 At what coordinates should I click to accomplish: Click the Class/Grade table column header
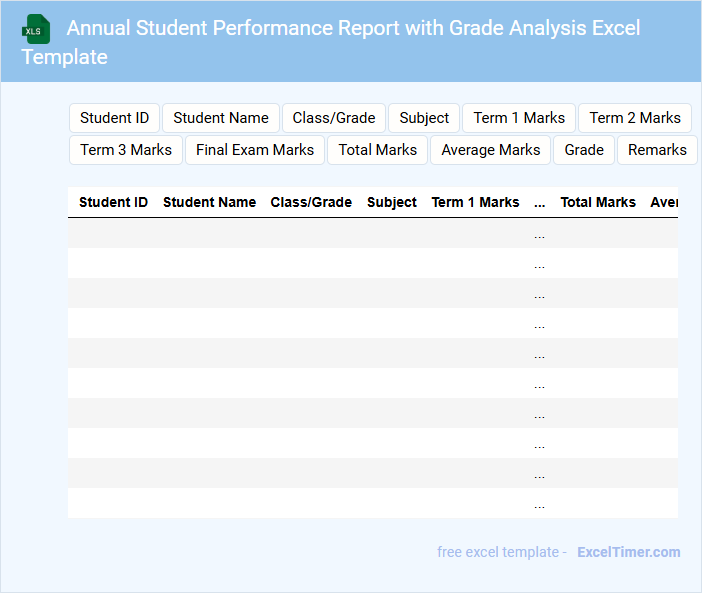[x=311, y=202]
